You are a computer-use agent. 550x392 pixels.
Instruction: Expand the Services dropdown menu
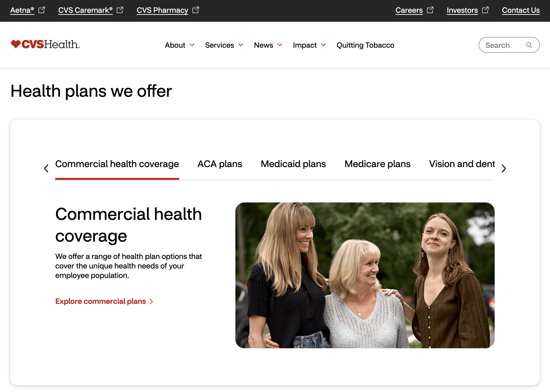pos(224,45)
